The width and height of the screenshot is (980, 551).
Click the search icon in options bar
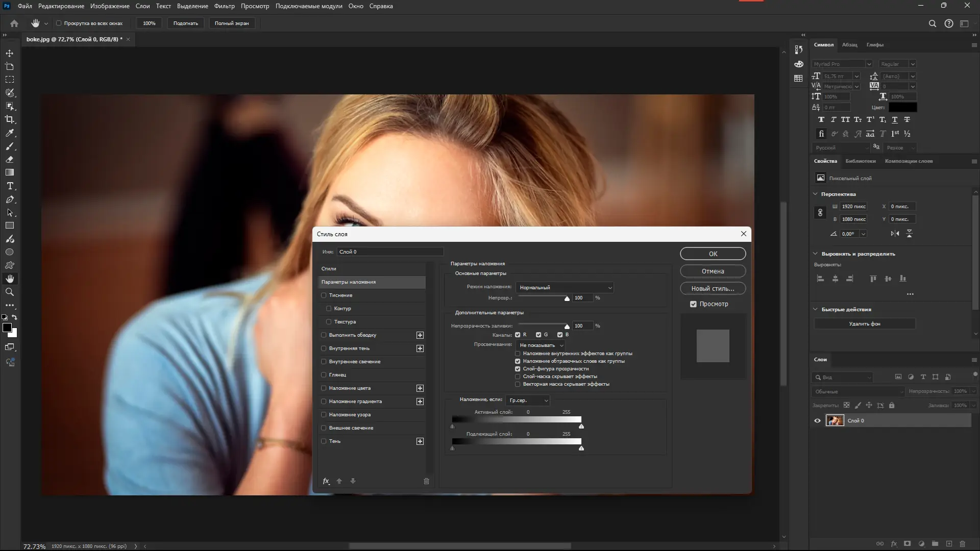point(932,23)
